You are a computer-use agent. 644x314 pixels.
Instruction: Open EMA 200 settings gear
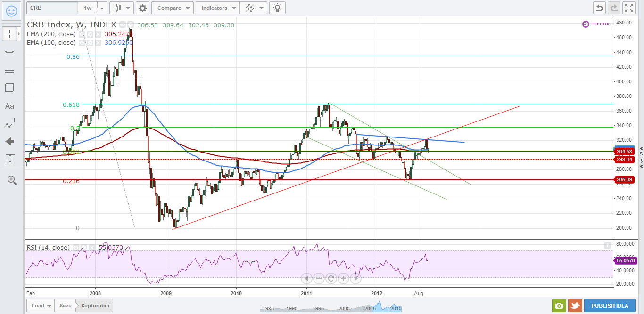tap(90, 34)
